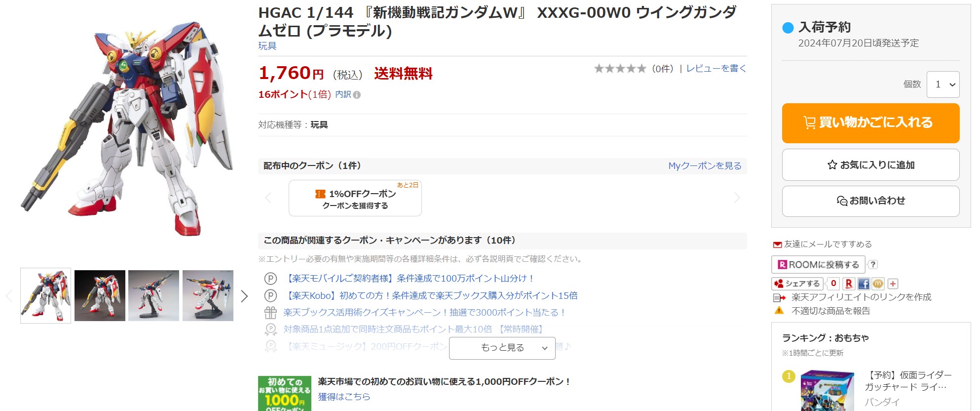The width and height of the screenshot is (980, 411).
Task: Get the 1%OFF coupon
Action: click(355, 198)
